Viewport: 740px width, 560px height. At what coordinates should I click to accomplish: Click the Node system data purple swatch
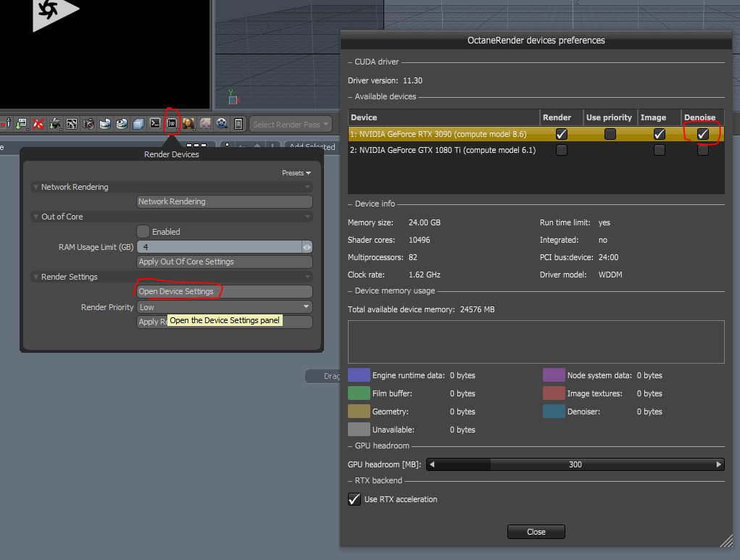(x=554, y=375)
